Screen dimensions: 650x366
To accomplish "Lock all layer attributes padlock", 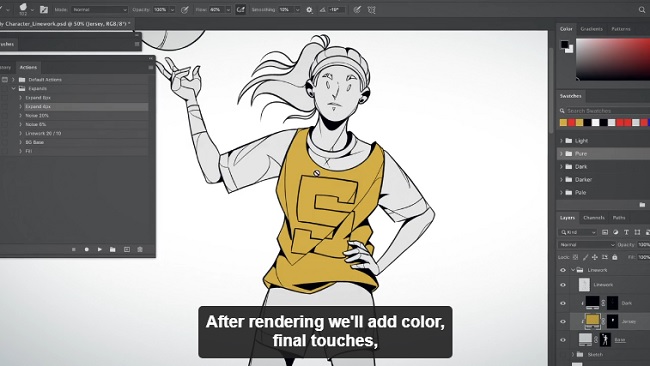I will [615, 257].
